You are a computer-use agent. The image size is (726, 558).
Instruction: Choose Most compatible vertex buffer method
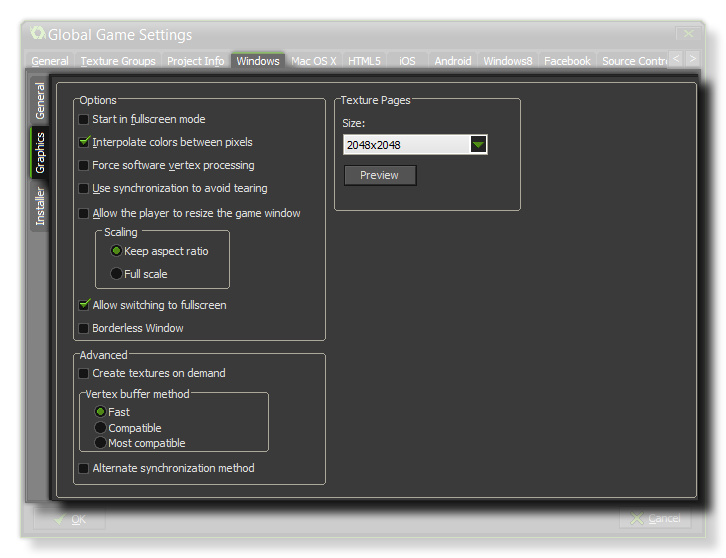pyautogui.click(x=100, y=443)
